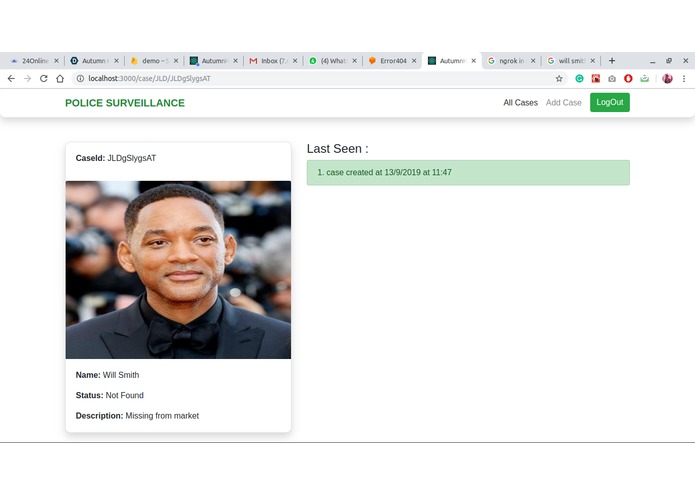Go back to the previous page
The height and width of the screenshot is (494, 695).
pos(11,78)
